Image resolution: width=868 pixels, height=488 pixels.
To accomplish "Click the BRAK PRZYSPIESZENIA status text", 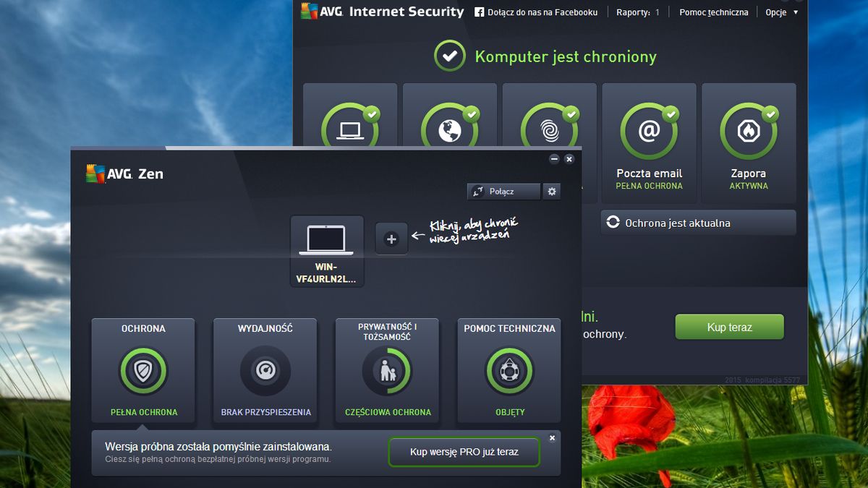I will click(x=266, y=412).
